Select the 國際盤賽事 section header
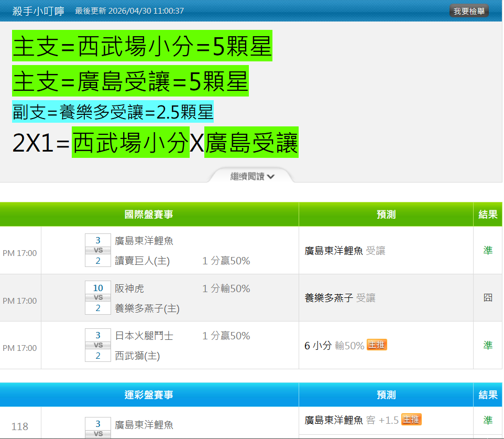This screenshot has width=504, height=439. click(149, 215)
